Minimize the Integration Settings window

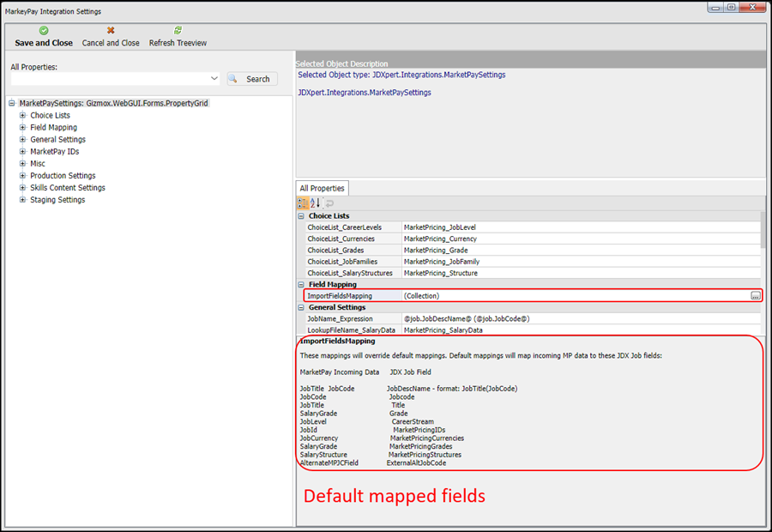point(715,8)
